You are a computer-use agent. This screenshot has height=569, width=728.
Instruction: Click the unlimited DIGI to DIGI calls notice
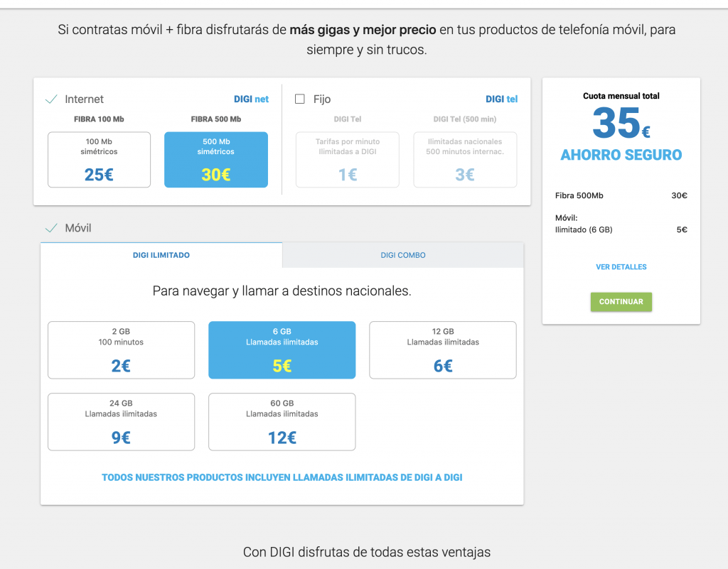point(282,477)
